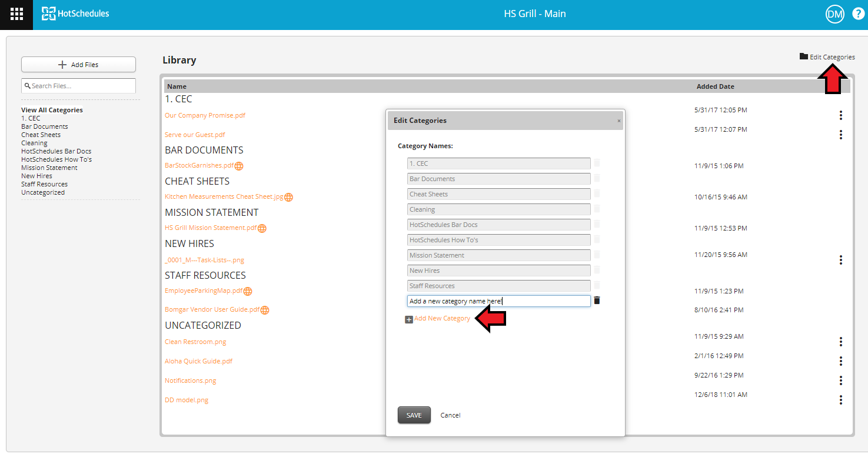Open the app launcher grid icon
Viewport: 868px width, 454px height.
(x=16, y=14)
